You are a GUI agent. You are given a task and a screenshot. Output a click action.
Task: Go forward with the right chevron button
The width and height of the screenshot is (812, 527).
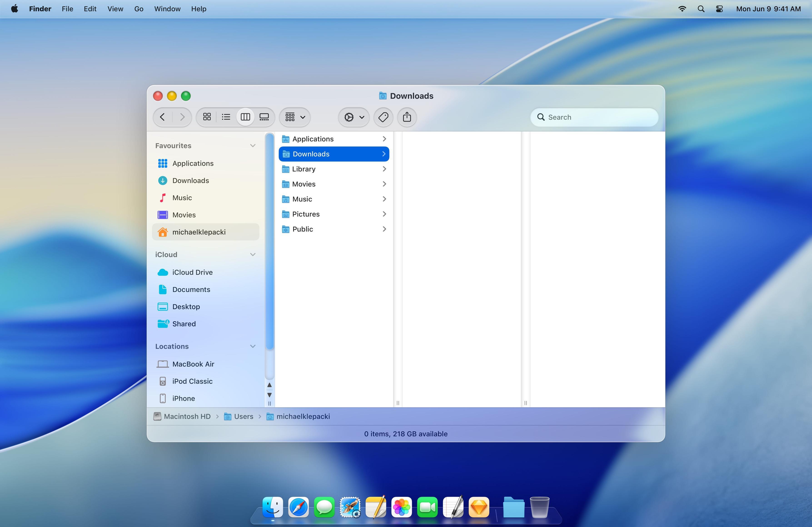click(182, 117)
